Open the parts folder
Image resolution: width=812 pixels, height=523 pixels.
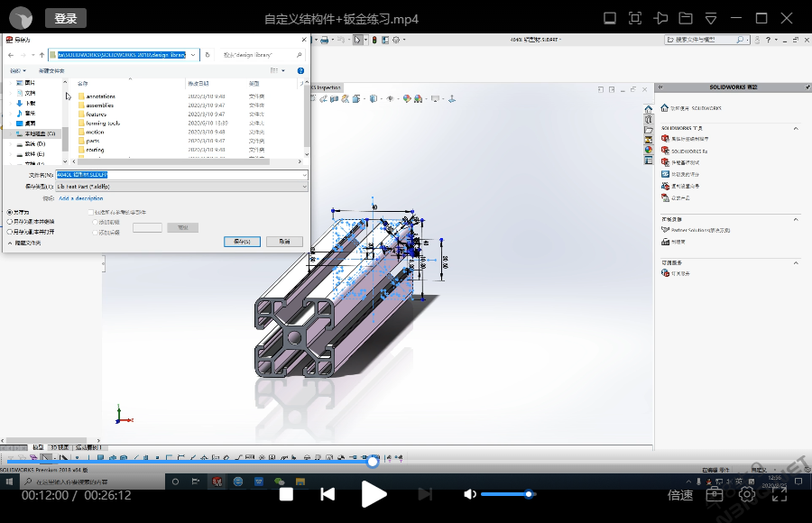[93, 141]
